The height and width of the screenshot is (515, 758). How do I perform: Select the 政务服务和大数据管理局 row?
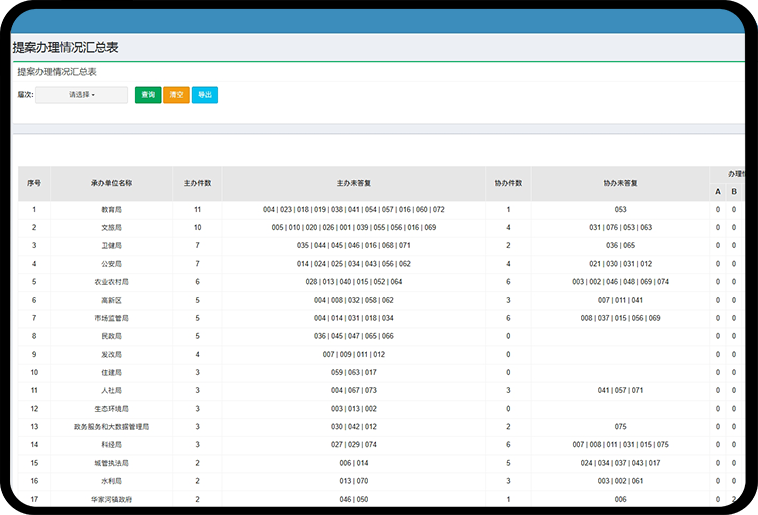(x=111, y=426)
